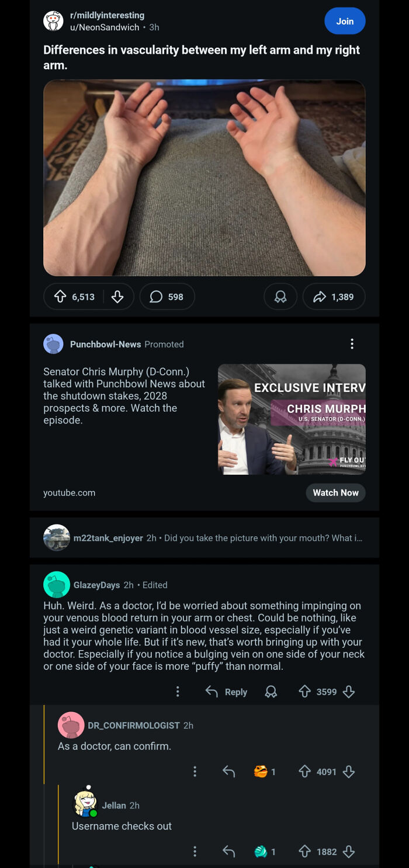
Task: Open options menu on Punchbowl-News ad
Action: 352,344
